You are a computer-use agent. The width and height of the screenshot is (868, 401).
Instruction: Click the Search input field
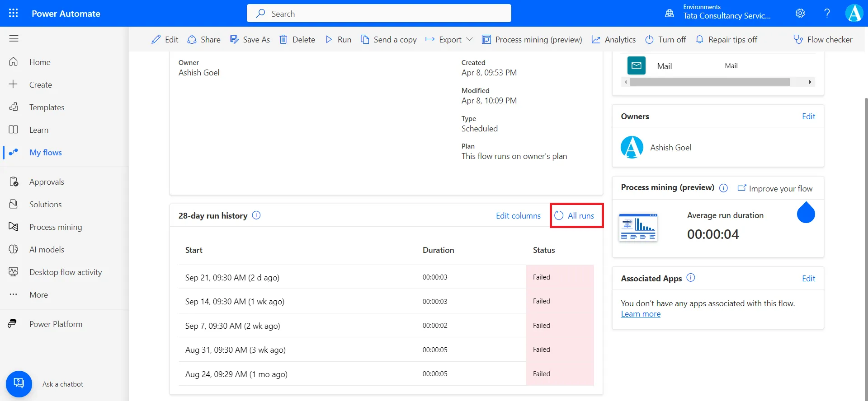(x=379, y=13)
